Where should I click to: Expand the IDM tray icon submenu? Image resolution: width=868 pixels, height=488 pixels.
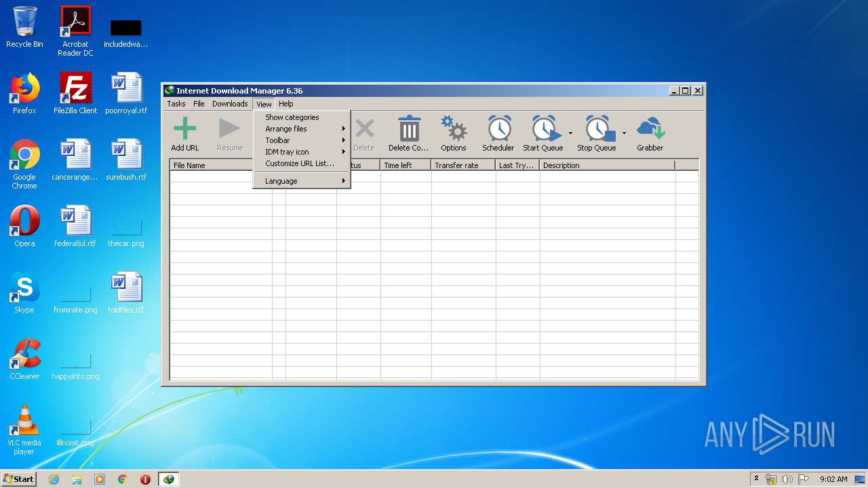302,152
